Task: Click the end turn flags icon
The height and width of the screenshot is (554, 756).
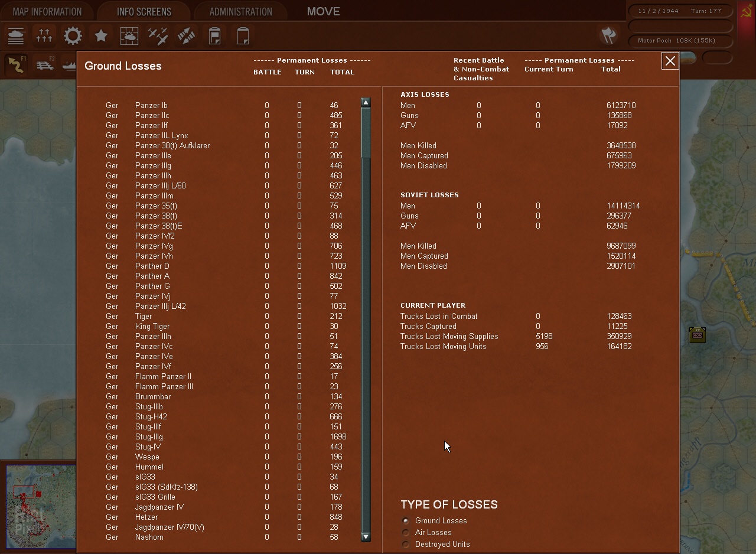Action: click(608, 35)
